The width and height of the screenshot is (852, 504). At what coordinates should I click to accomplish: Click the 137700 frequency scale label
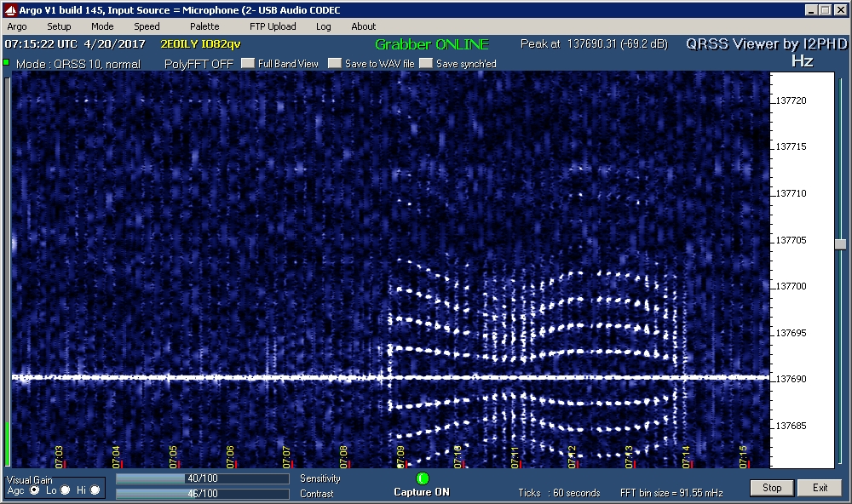coord(792,286)
